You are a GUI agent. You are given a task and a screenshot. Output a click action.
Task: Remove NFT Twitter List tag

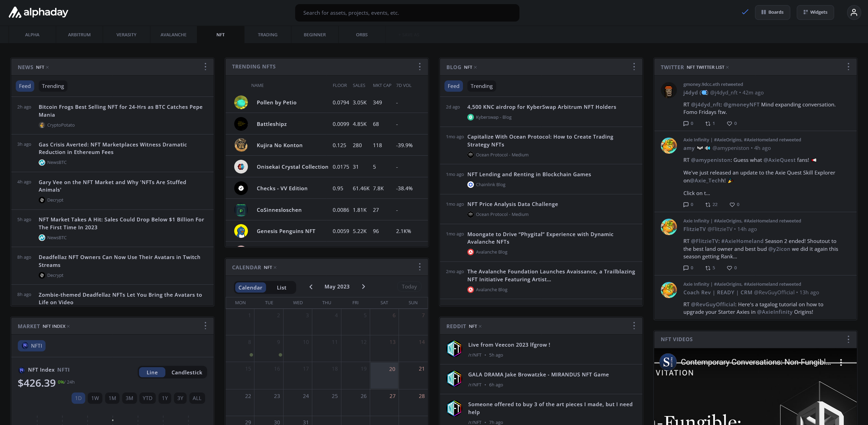(727, 67)
